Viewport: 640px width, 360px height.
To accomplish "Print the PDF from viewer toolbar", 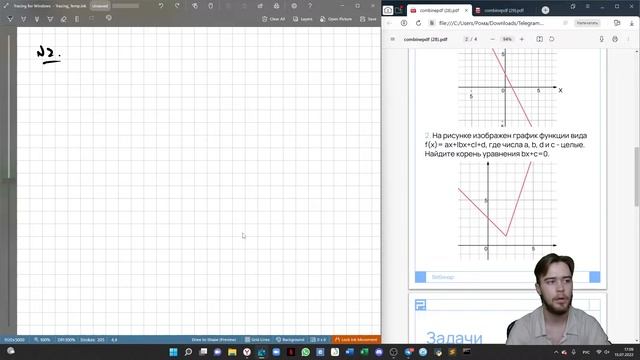I will click(x=615, y=39).
